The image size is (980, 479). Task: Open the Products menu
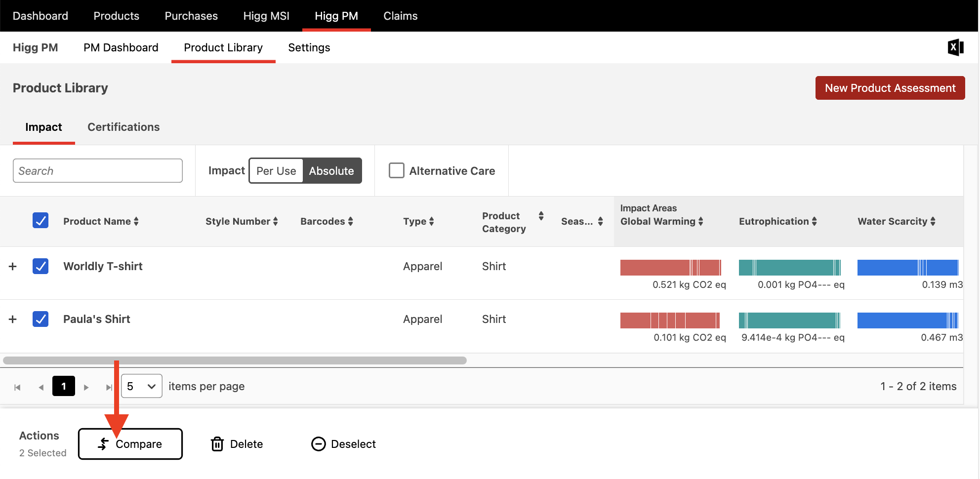coord(117,16)
